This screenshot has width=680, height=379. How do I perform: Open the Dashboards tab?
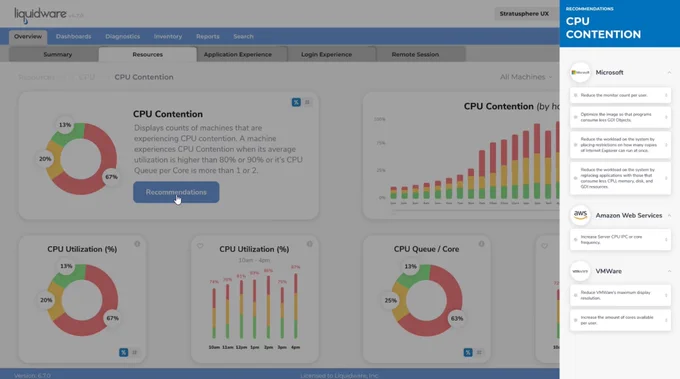click(73, 36)
